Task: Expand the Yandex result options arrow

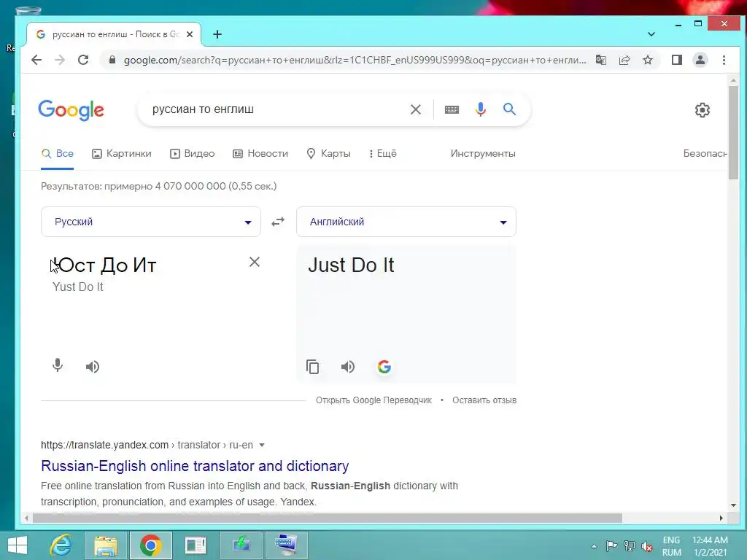Action: coord(262,446)
